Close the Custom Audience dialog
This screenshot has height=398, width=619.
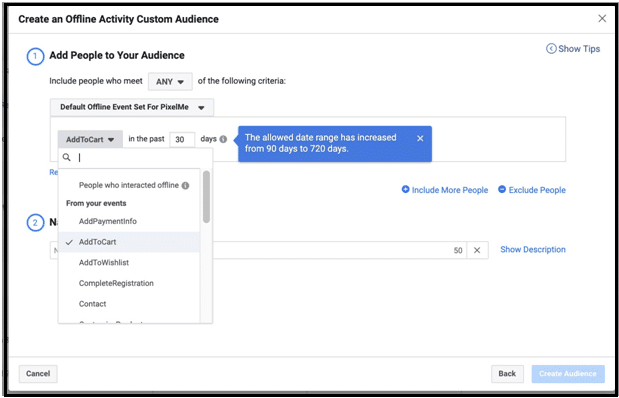click(602, 19)
